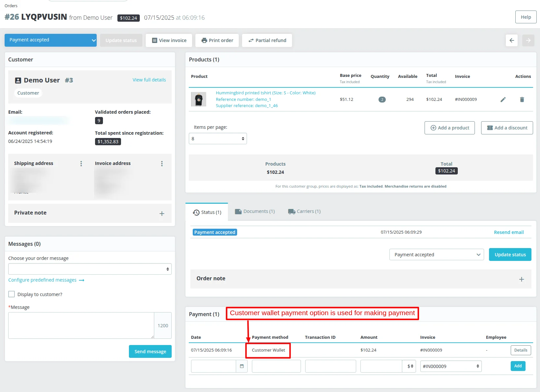Switch to the Carriers tab
Viewport: 540px width, 392px height.
pyautogui.click(x=304, y=211)
